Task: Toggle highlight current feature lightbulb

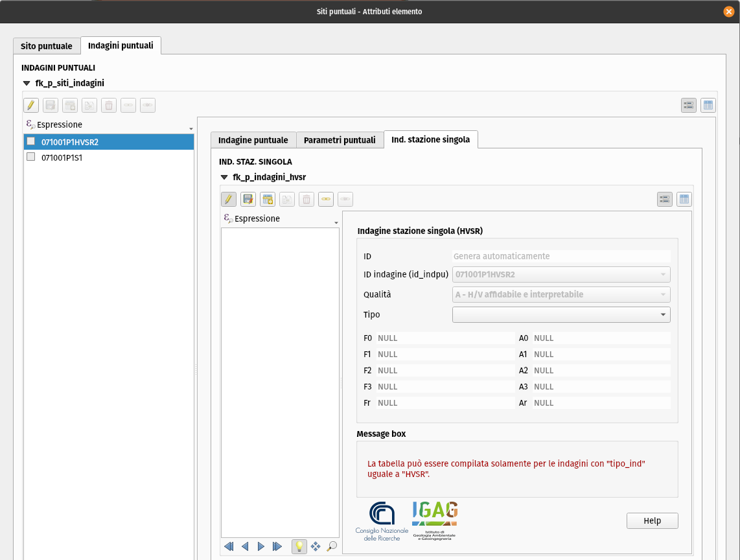Action: [299, 546]
